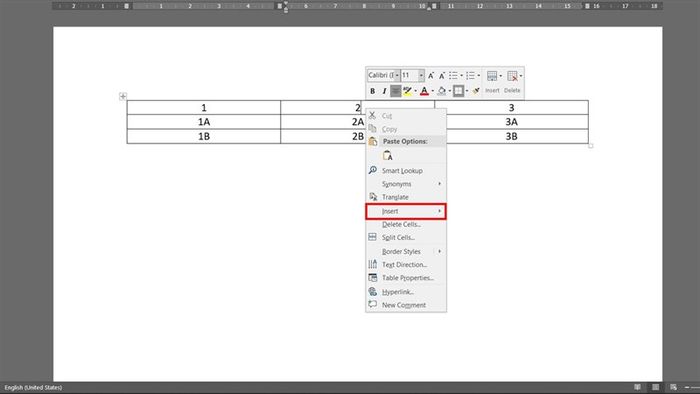Click the Delete table icon in mini toolbar
The height and width of the screenshot is (394, 700).
[512, 76]
